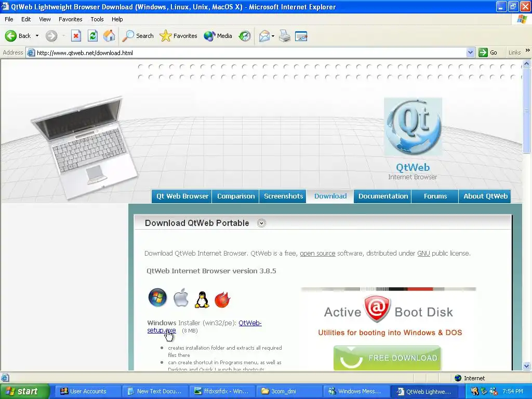Collapse the Download QtWeb Portable section

tap(261, 223)
